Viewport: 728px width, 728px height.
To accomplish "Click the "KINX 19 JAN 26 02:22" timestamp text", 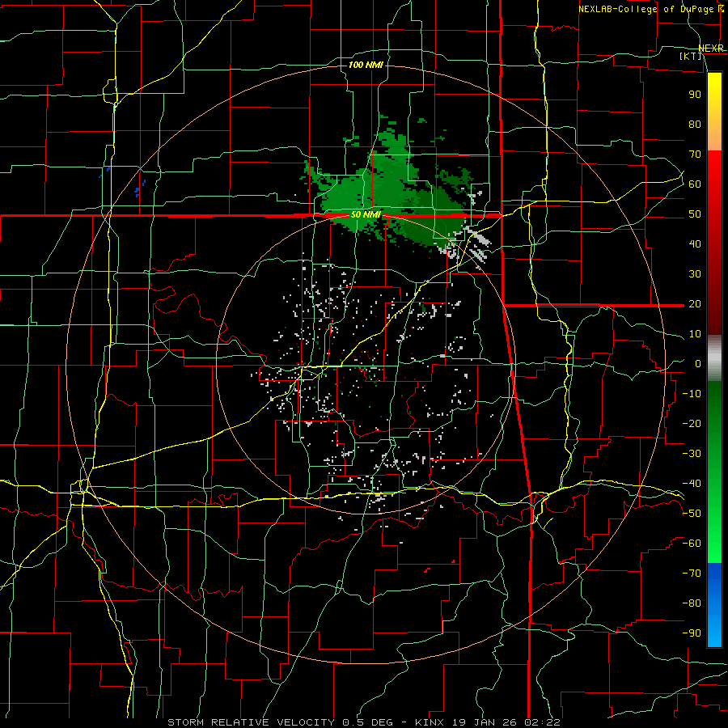I will pos(488,722).
